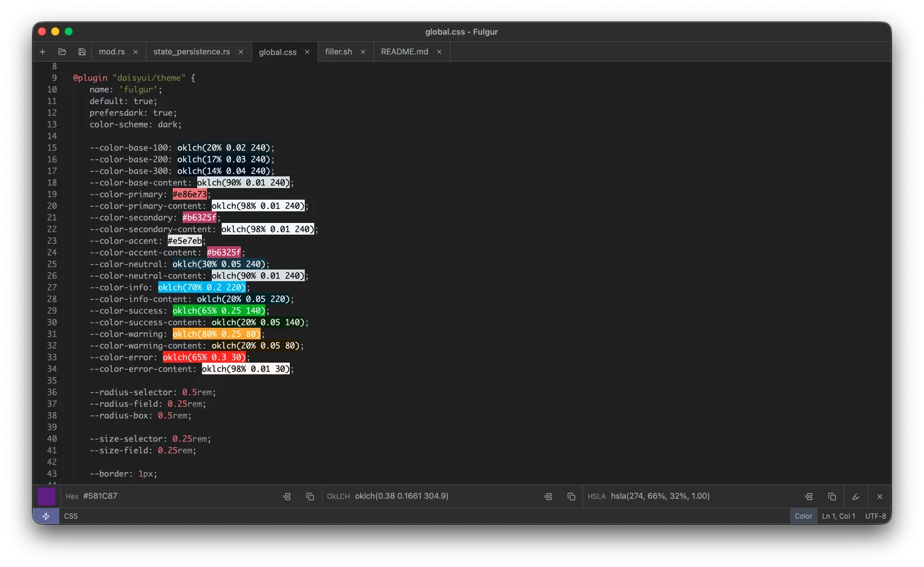This screenshot has width=924, height=567.
Task: Close the global.css tab
Action: 307,52
